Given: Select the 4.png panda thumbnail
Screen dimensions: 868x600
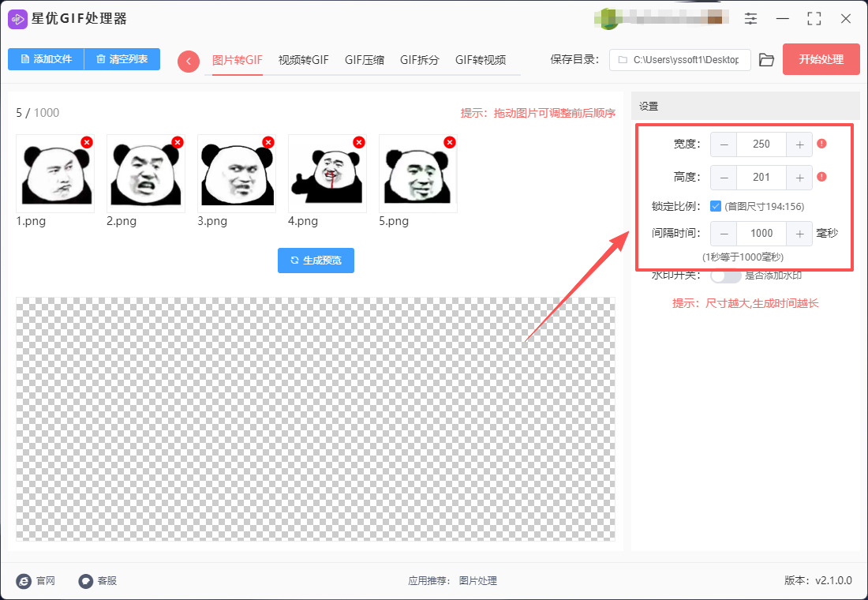Looking at the screenshot, I should pyautogui.click(x=327, y=174).
